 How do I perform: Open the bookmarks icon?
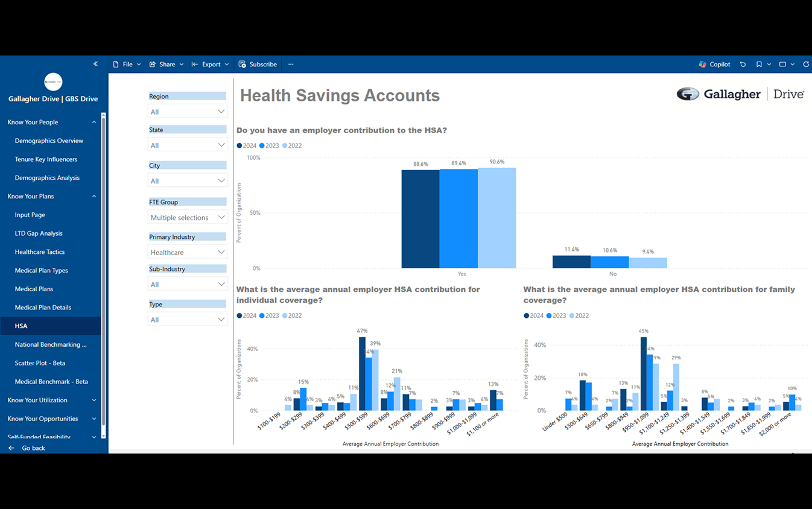[x=759, y=65]
